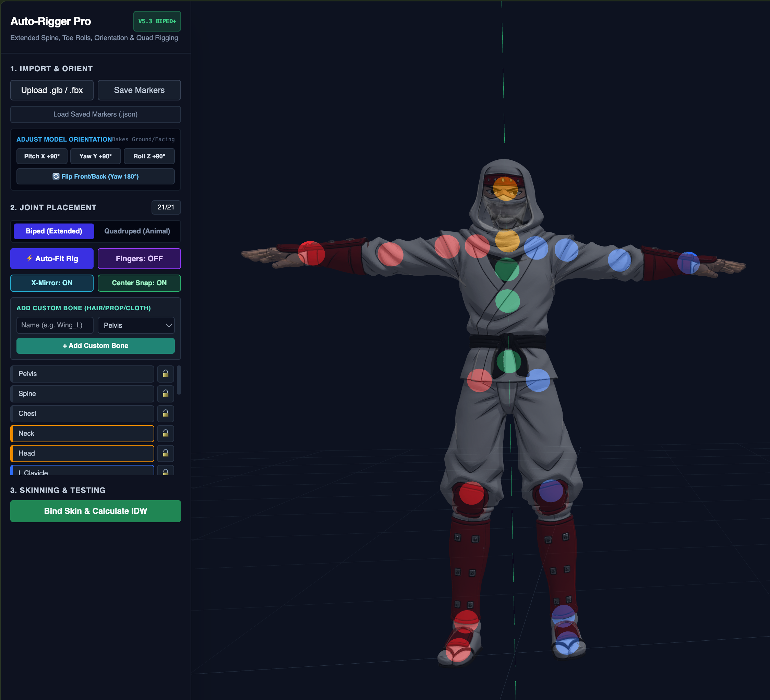The image size is (770, 700).
Task: Select Pelvis in the joint list
Action: [82, 374]
